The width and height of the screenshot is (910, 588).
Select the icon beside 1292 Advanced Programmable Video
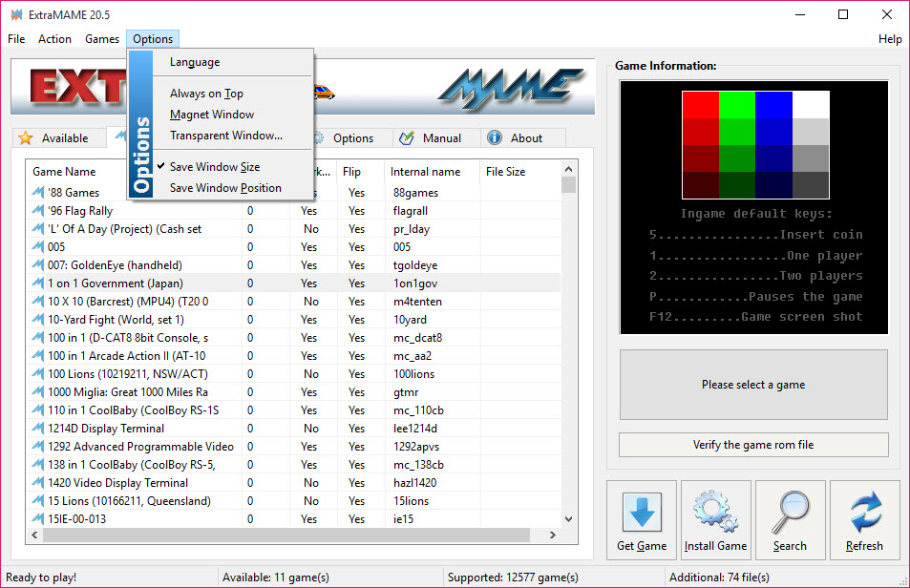(x=38, y=447)
